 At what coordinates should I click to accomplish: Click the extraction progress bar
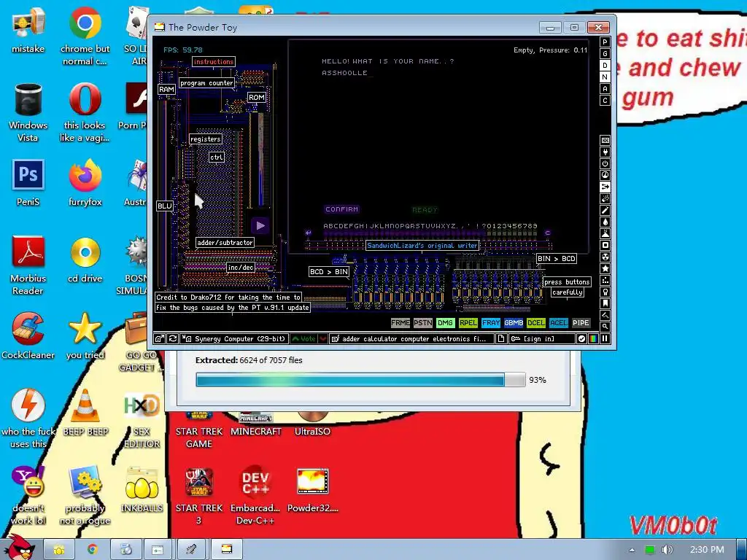[360, 379]
